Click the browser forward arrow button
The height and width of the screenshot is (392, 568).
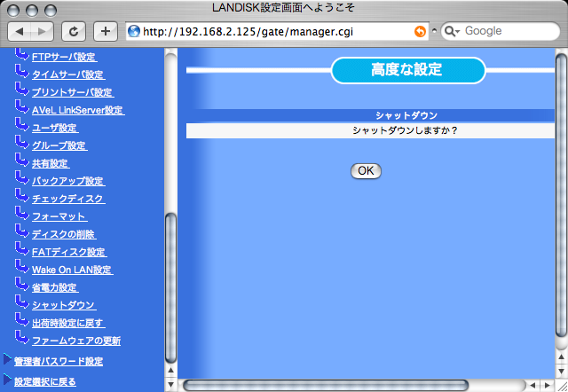pyautogui.click(x=43, y=32)
